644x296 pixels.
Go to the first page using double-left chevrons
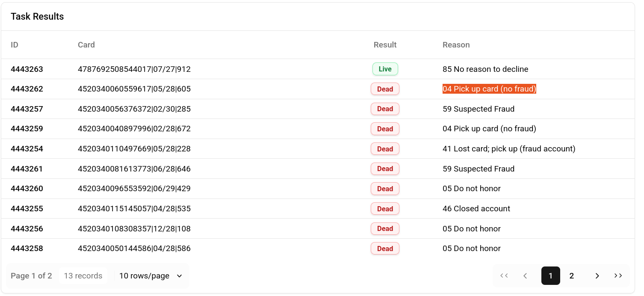pos(504,276)
